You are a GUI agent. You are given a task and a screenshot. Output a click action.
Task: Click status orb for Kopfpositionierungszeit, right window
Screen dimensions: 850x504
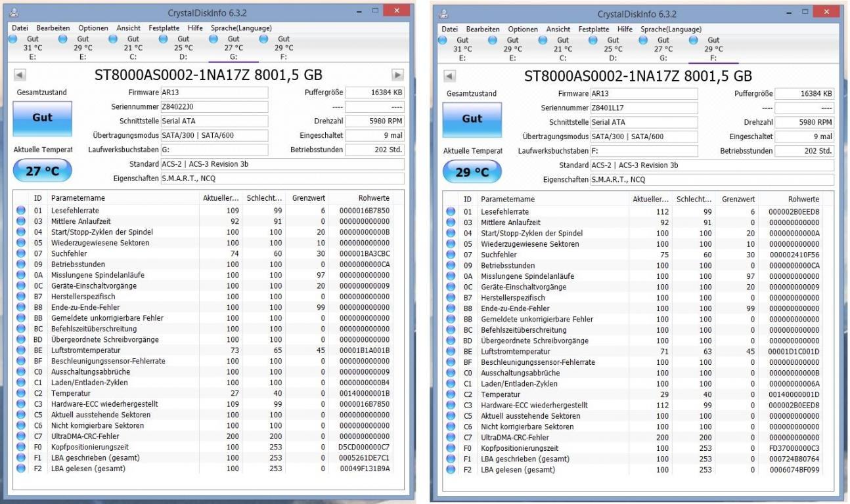point(451,448)
